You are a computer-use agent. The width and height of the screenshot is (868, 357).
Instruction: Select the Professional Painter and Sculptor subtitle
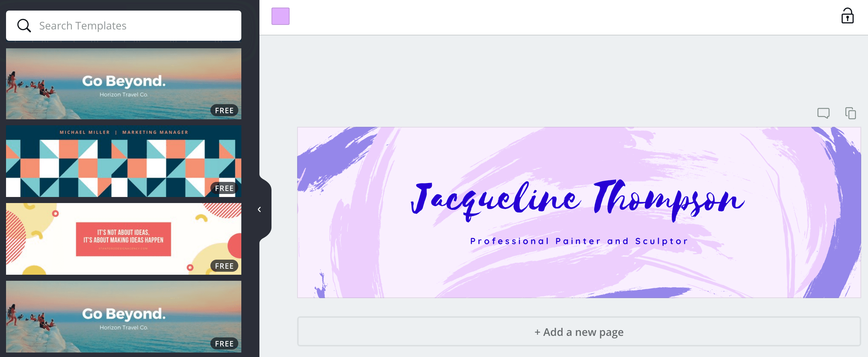(579, 241)
